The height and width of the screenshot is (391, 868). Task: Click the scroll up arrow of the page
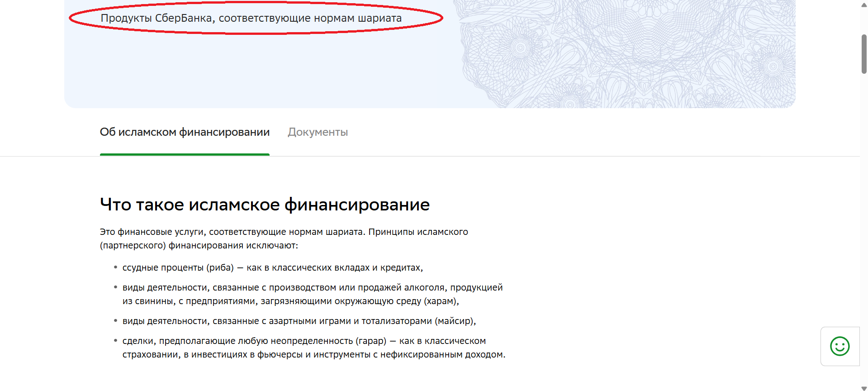click(x=864, y=5)
